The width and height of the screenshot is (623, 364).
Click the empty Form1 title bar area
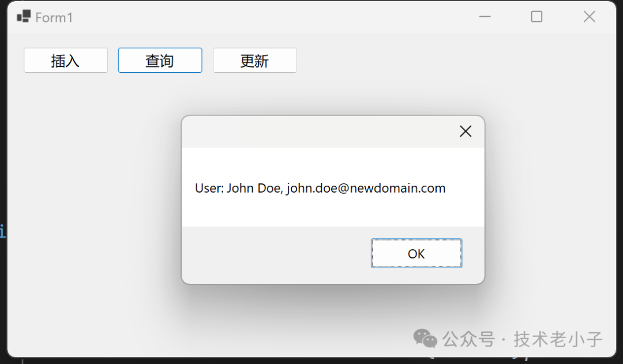click(274, 17)
